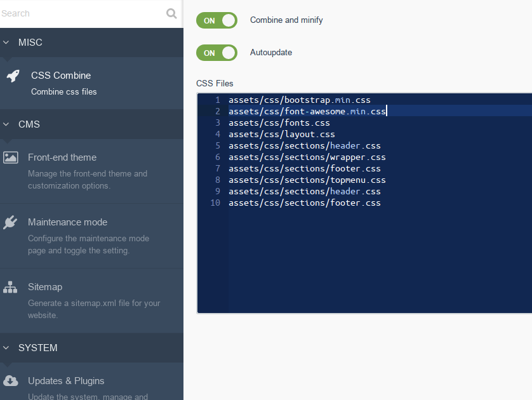Click the line containing sections/topmenu.css
Image resolution: width=532 pixels, height=400 pixels.
tap(307, 180)
